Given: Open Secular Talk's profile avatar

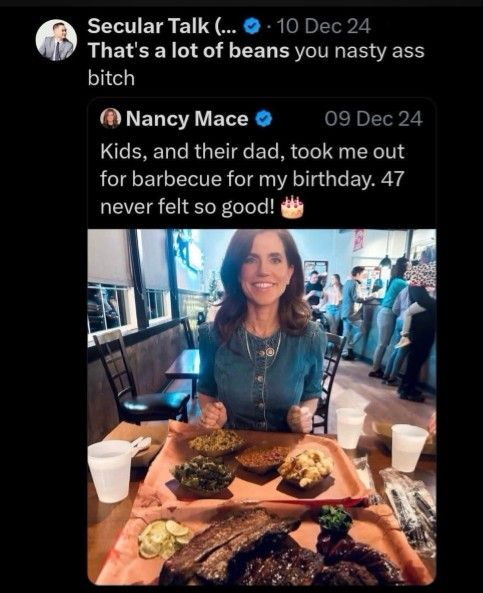Looking at the screenshot, I should [56, 40].
